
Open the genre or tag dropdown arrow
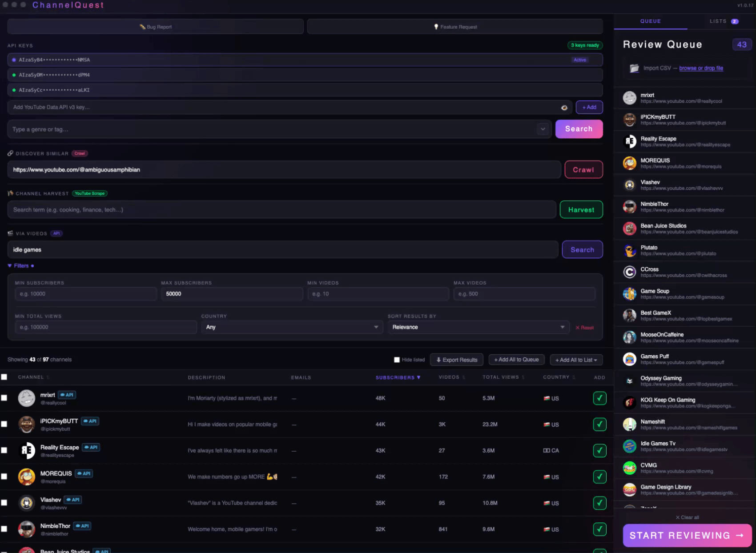click(543, 129)
